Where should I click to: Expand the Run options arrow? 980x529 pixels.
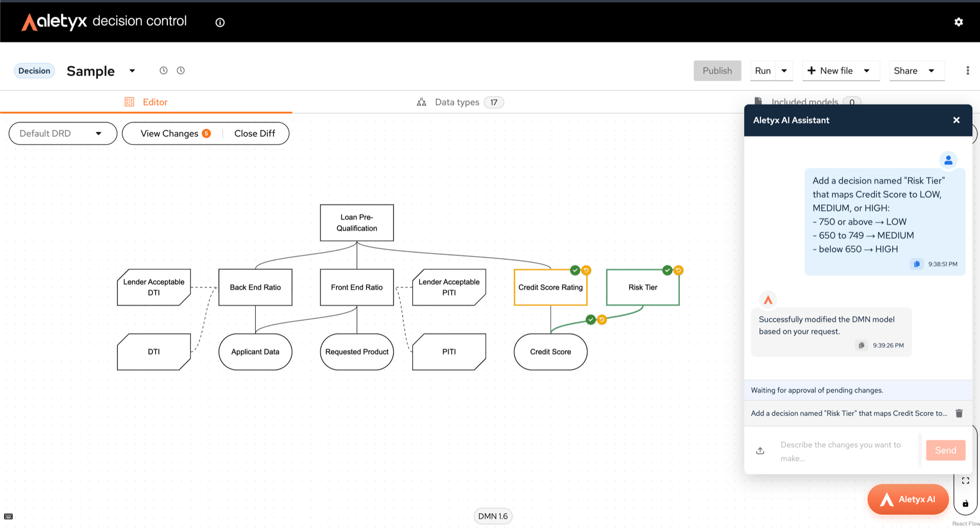click(784, 70)
